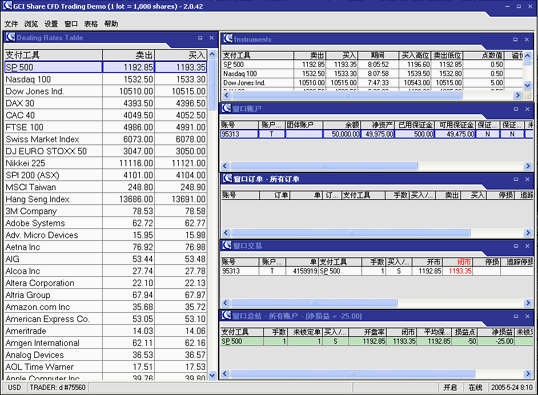Select DAX 30 instrument row
This screenshot has height=395, width=538.
(x=106, y=103)
